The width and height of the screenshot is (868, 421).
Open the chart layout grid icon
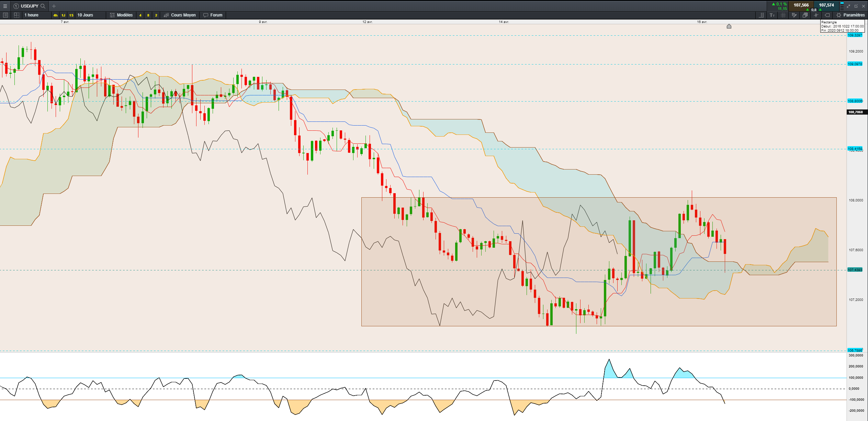(x=16, y=15)
